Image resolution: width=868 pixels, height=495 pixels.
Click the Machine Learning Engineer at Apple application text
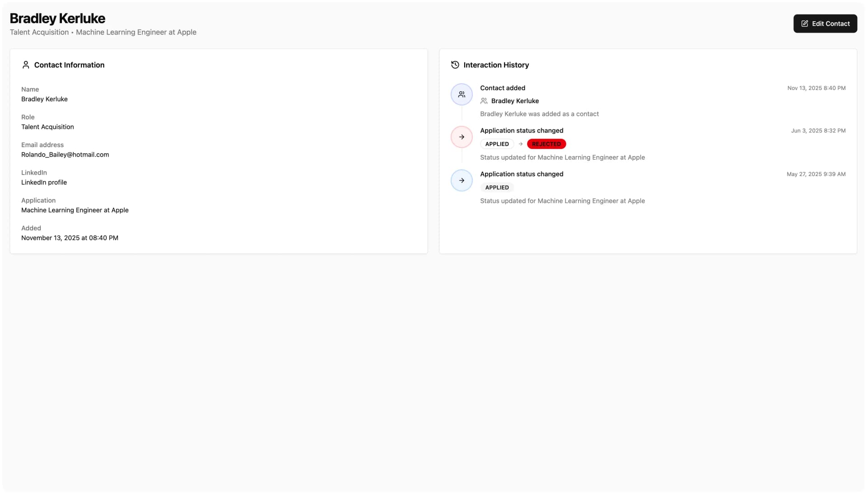[75, 210]
